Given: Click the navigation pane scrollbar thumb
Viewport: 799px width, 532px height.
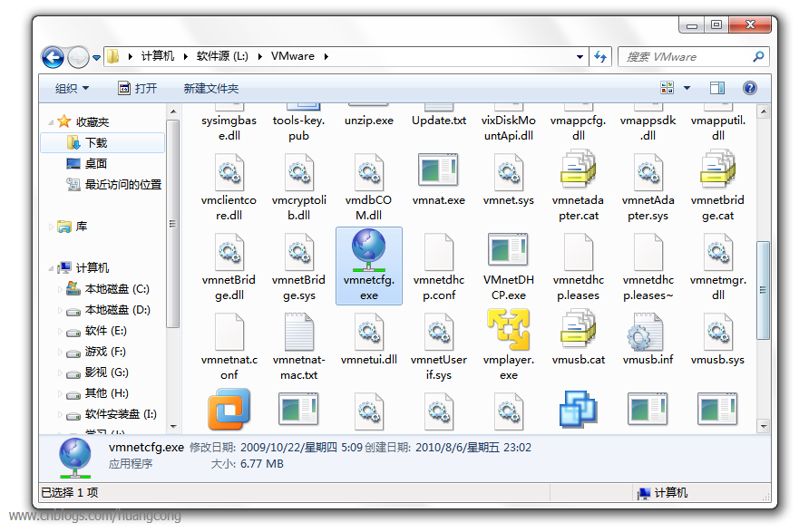Looking at the screenshot, I should (x=172, y=224).
